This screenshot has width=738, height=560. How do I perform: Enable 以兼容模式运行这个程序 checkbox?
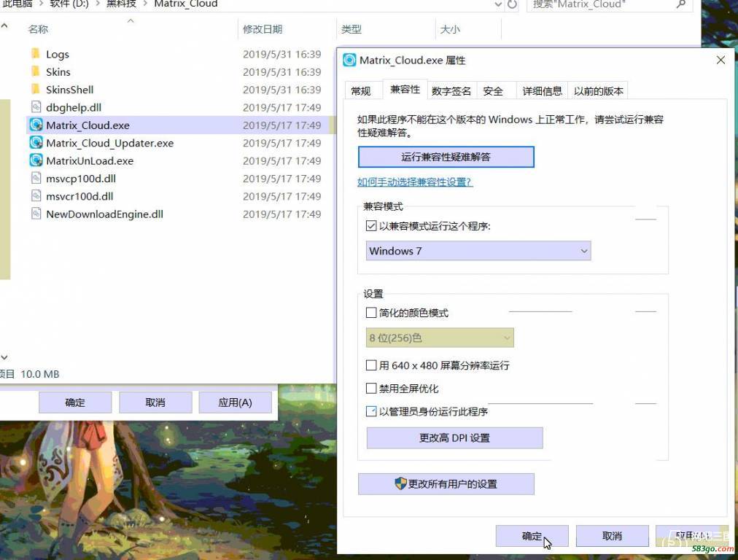371,226
